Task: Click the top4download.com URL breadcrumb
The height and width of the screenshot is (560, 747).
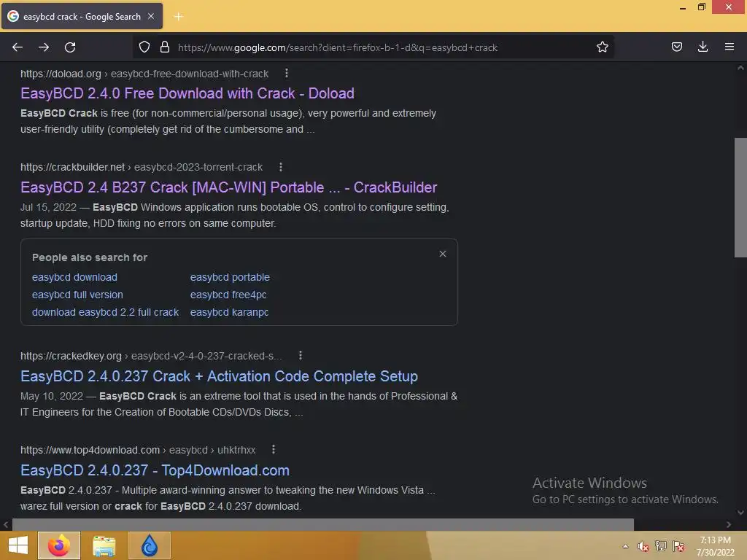Action: pos(138,450)
